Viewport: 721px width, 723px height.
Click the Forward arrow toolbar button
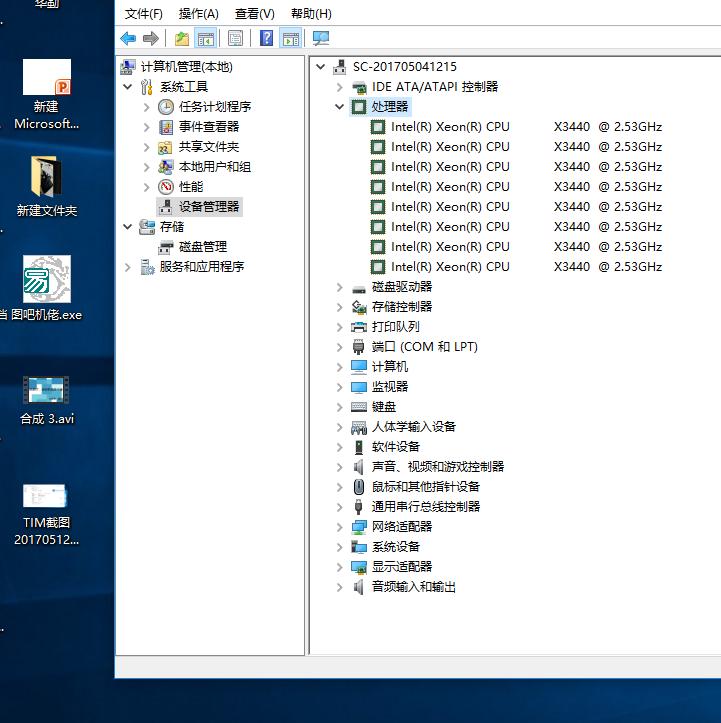click(151, 38)
